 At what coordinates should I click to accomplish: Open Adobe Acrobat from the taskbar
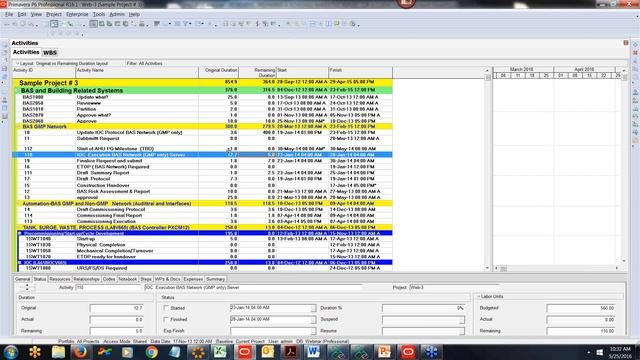point(291,352)
